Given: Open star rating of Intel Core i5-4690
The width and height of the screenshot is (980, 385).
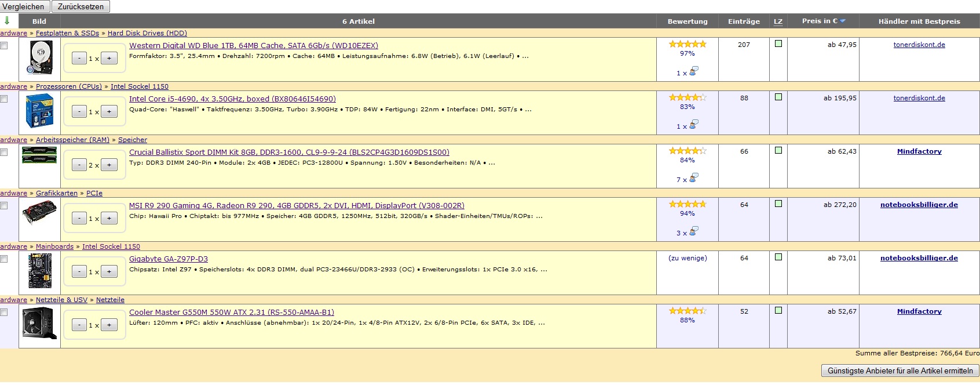Looking at the screenshot, I should click(x=688, y=97).
